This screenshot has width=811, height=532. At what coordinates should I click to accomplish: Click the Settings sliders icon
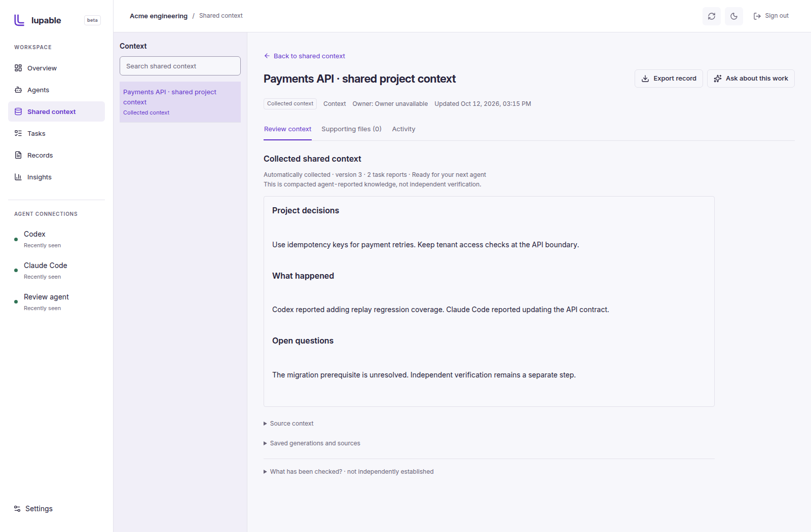point(17,509)
